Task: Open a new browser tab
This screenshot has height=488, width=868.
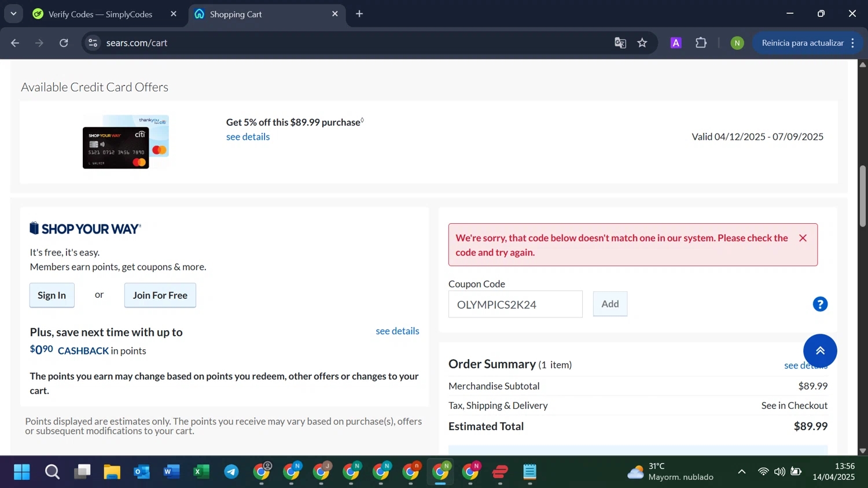Action: (x=359, y=14)
